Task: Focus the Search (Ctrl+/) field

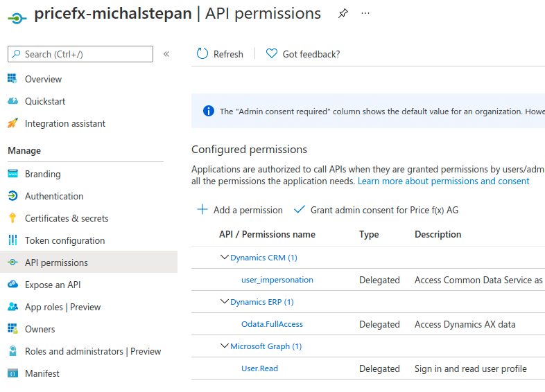Action: (80, 54)
